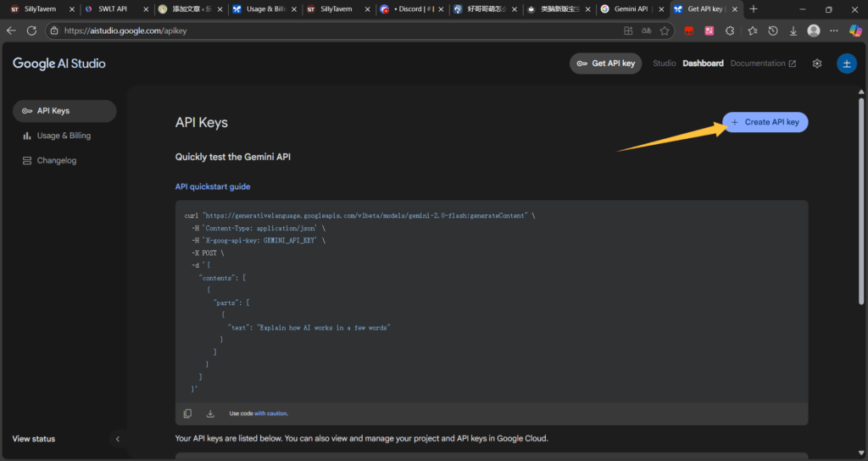
Task: Open the user account avatar menu
Action: point(846,64)
